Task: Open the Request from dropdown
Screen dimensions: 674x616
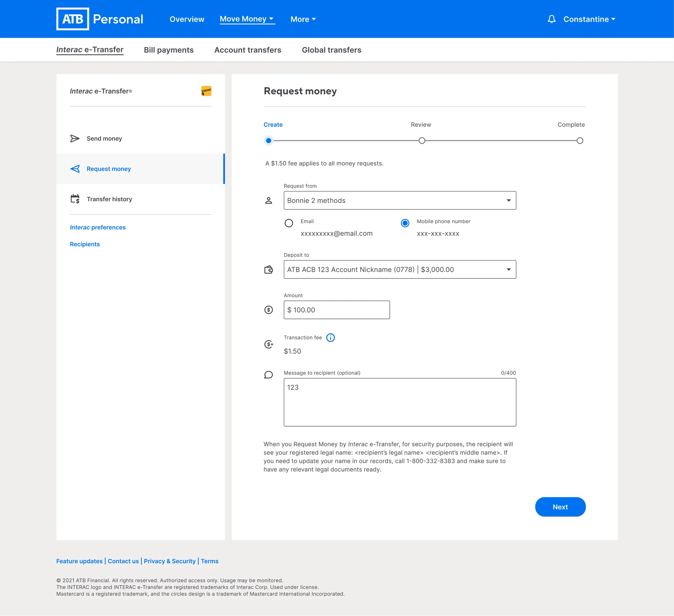Action: tap(400, 201)
